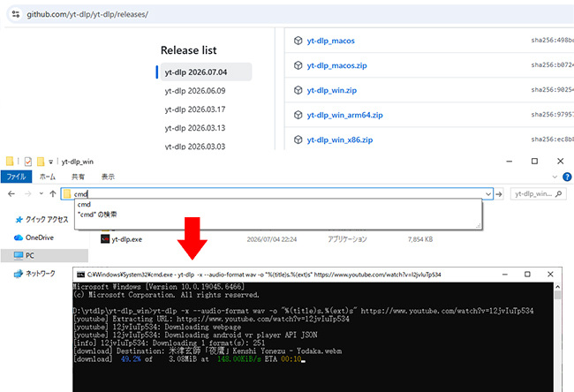The height and width of the screenshot is (392, 574).
Task: Click the site info icon in the address bar
Action: [16, 14]
